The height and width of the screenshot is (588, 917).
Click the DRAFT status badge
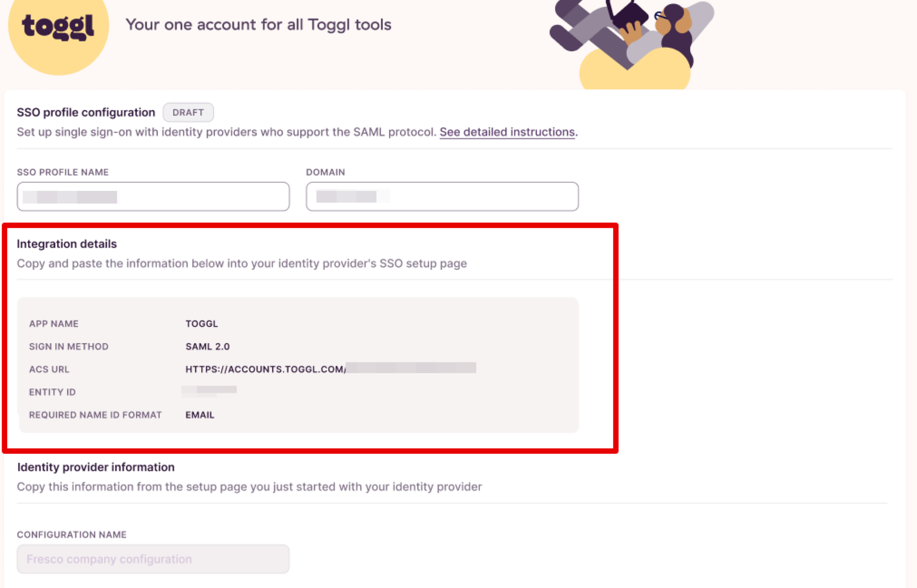point(188,112)
